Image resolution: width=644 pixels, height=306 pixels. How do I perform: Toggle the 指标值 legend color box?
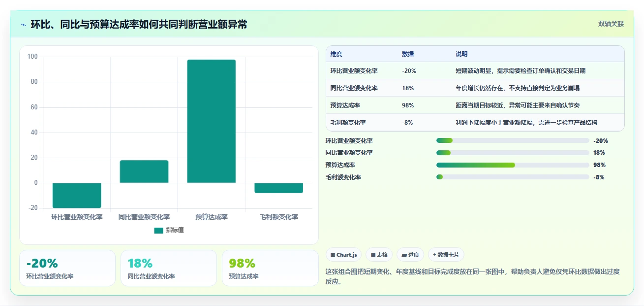coord(158,230)
